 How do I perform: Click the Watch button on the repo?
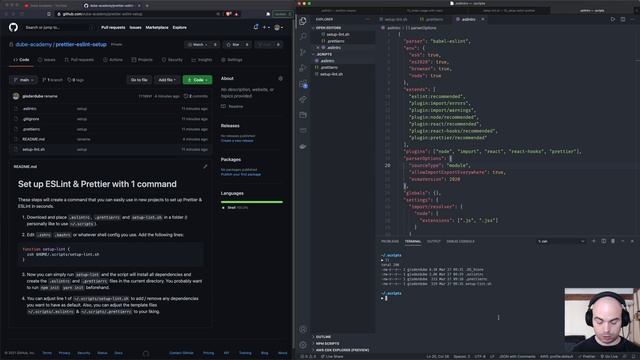tap(198, 44)
